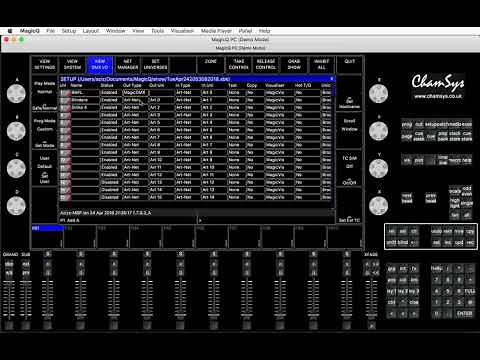Toggle the highlight key

coord(455,203)
